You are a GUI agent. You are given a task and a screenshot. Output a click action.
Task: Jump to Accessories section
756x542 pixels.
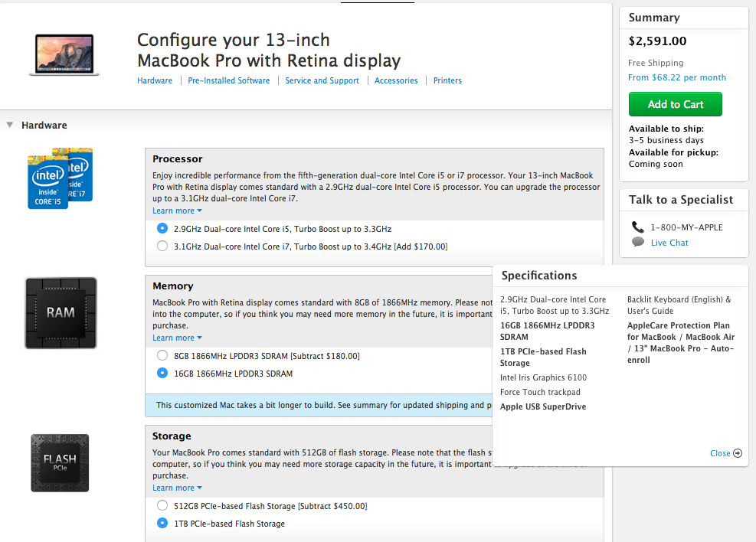tap(396, 80)
